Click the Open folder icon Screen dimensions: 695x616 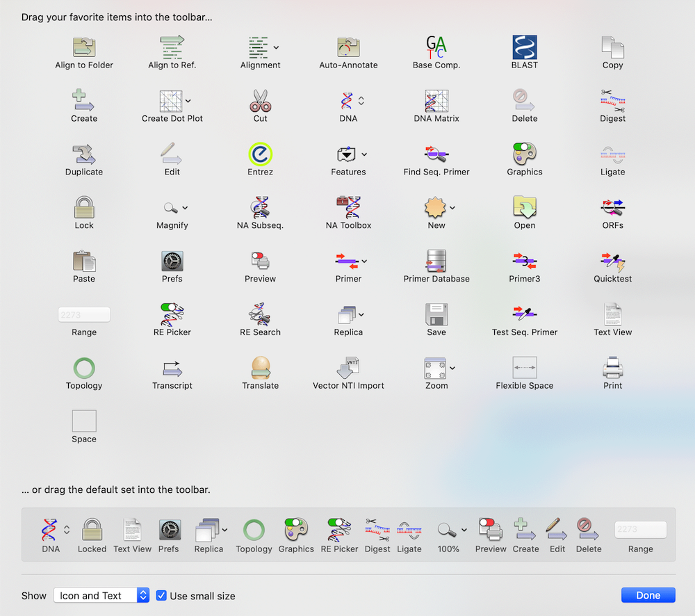click(524, 207)
